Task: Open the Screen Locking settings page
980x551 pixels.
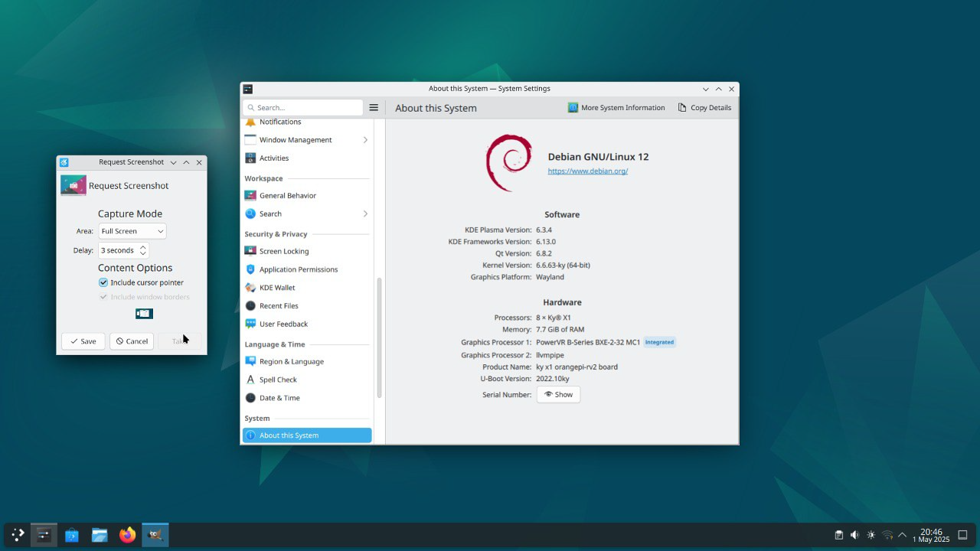Action: click(307, 251)
